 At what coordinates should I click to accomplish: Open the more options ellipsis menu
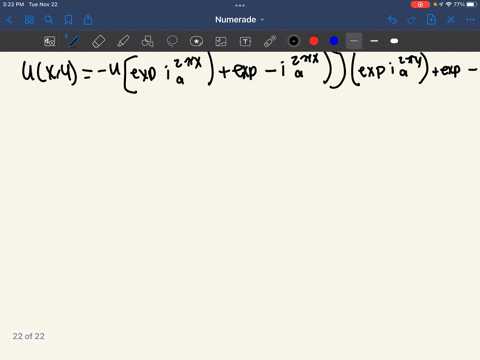coord(470,20)
